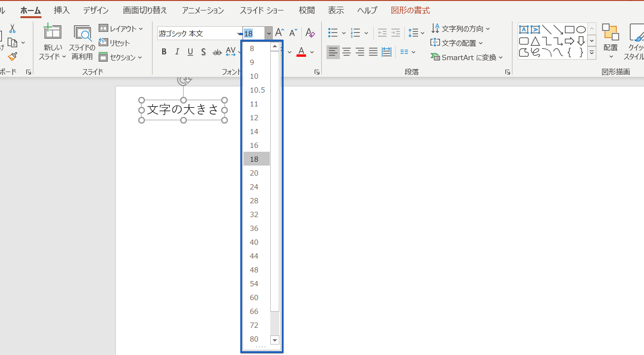644x355 pixels.
Task: Click the Cut scissors icon
Action: [12, 28]
